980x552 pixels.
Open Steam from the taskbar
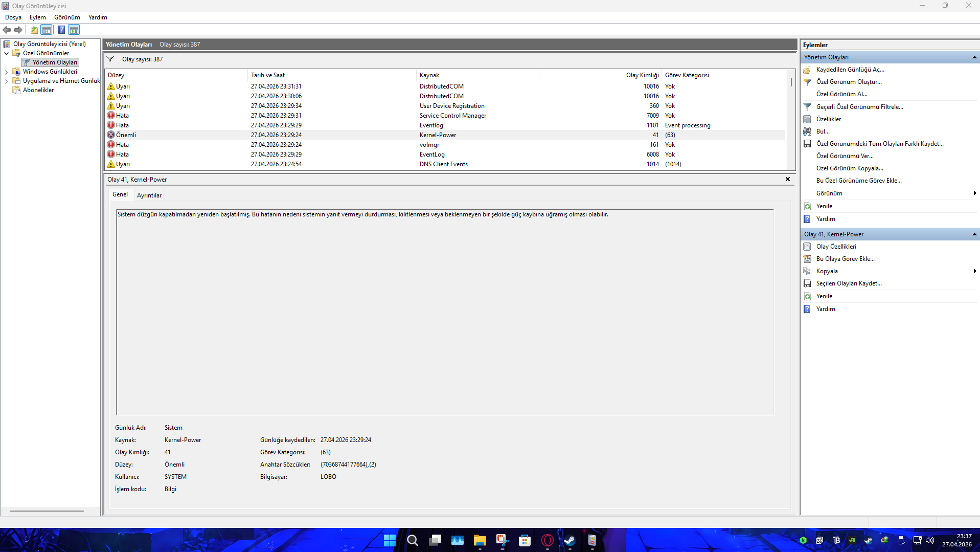(x=569, y=540)
